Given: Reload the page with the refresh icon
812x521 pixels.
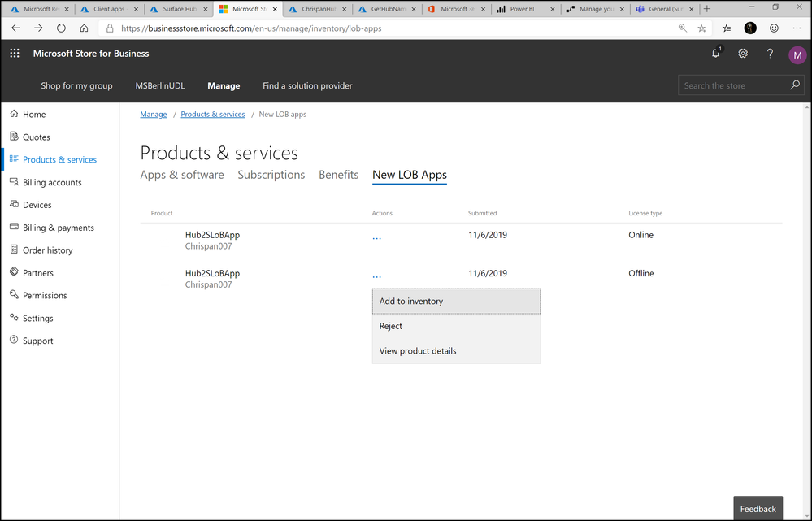Looking at the screenshot, I should click(x=61, y=28).
